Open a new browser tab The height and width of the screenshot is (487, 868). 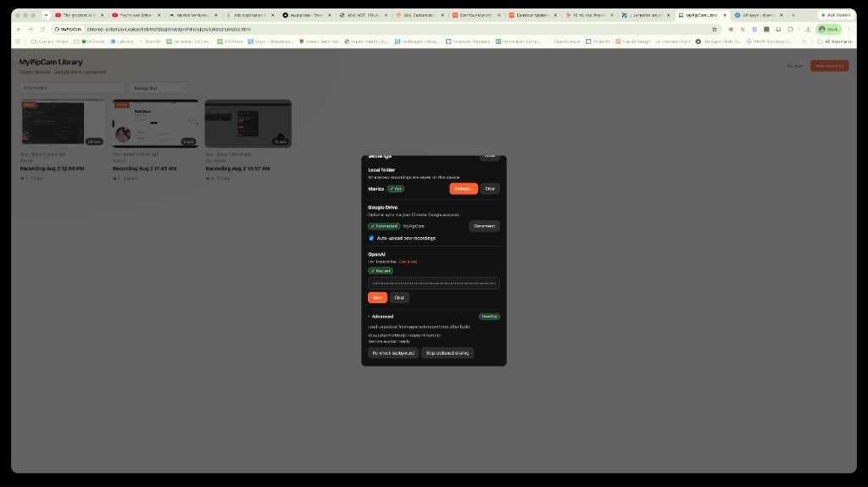pos(793,15)
